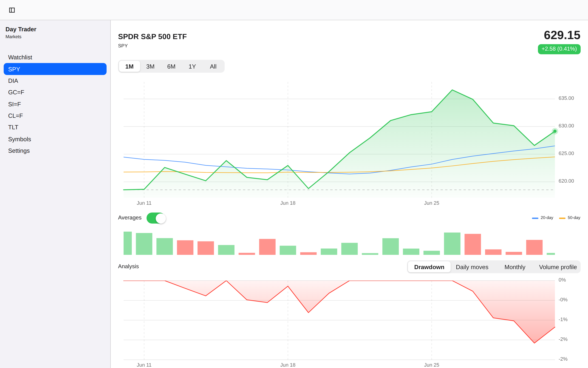Turn off the Averages switch

(156, 218)
